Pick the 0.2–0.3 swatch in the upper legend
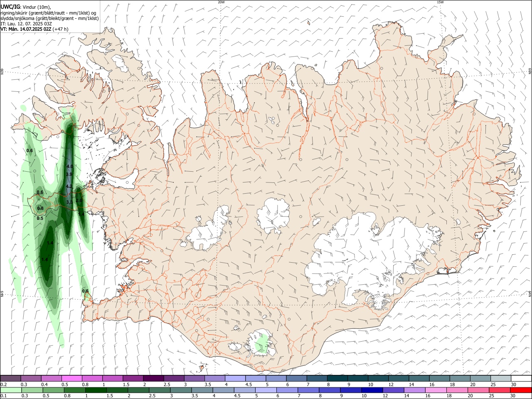 tap(10, 378)
